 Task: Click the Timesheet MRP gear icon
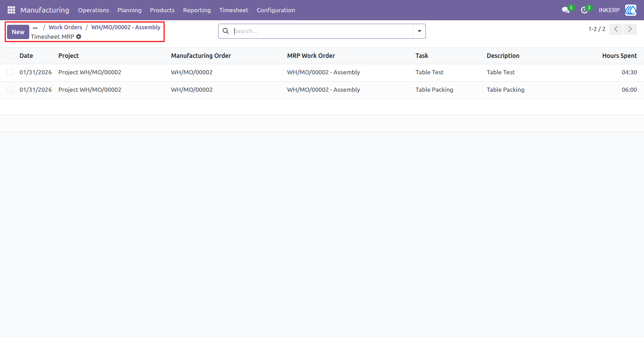pyautogui.click(x=79, y=37)
